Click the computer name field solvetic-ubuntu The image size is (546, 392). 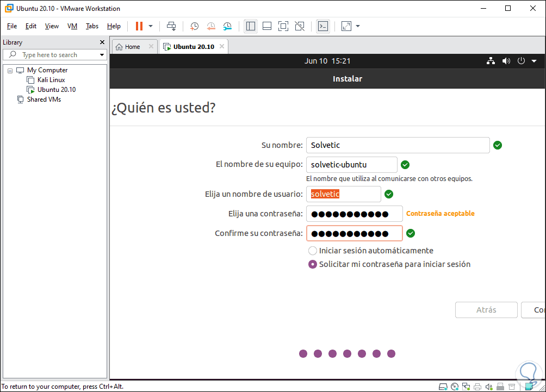click(x=352, y=165)
